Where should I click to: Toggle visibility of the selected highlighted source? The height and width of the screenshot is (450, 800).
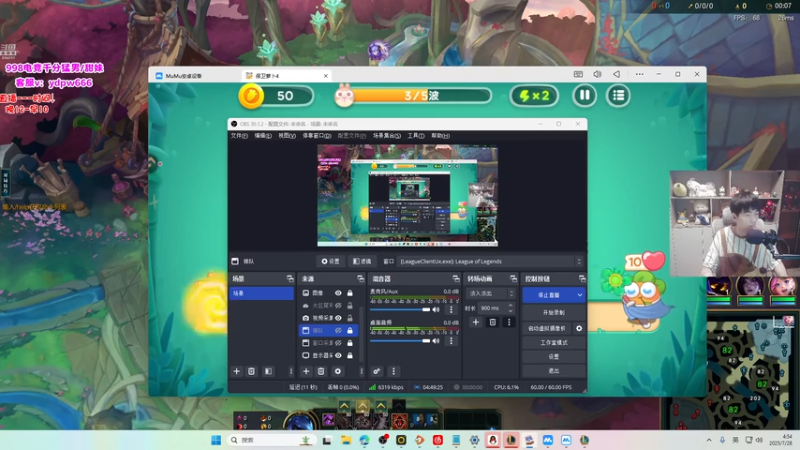[338, 331]
